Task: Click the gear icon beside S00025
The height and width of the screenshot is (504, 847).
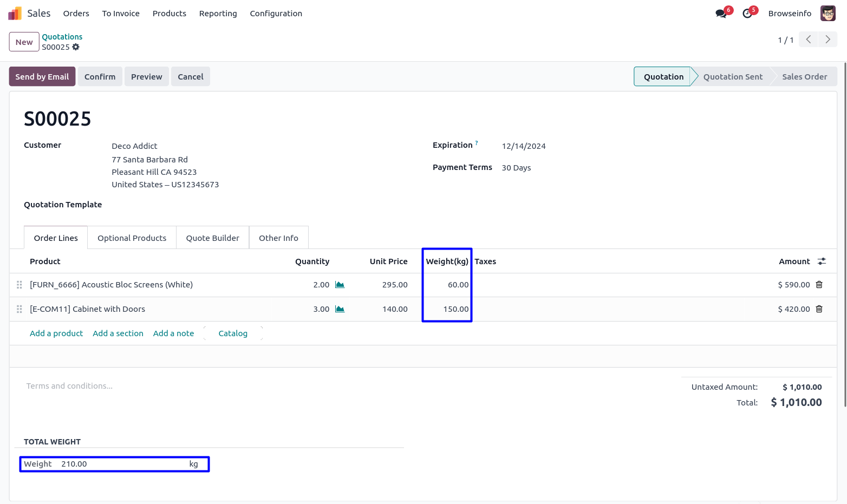Action: (x=76, y=47)
